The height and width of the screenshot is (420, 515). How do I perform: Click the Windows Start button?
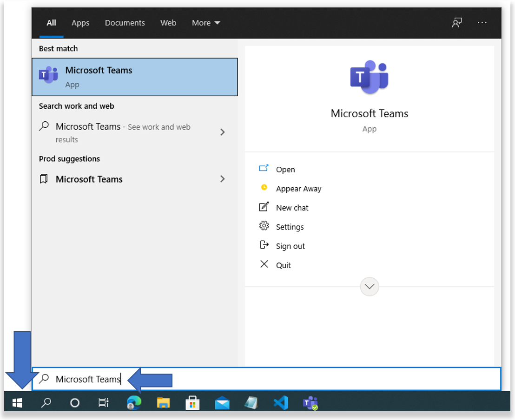17,403
